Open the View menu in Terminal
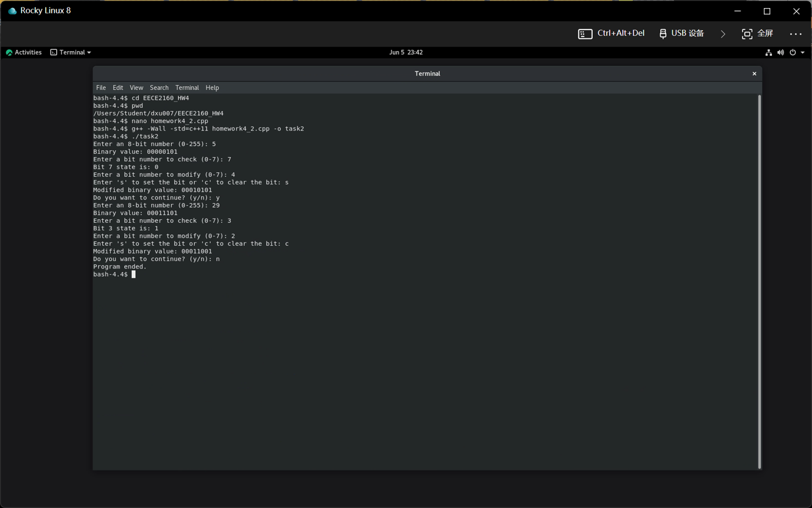This screenshot has height=508, width=812. tap(136, 88)
